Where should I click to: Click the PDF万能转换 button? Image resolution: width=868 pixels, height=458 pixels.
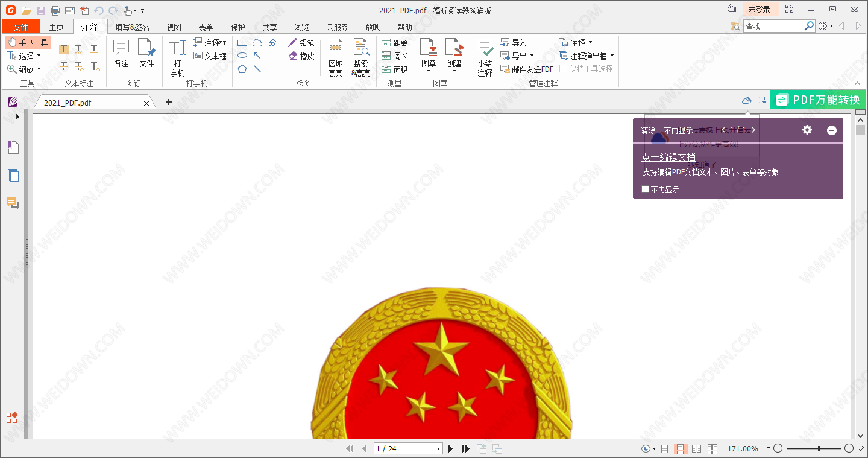[818, 100]
